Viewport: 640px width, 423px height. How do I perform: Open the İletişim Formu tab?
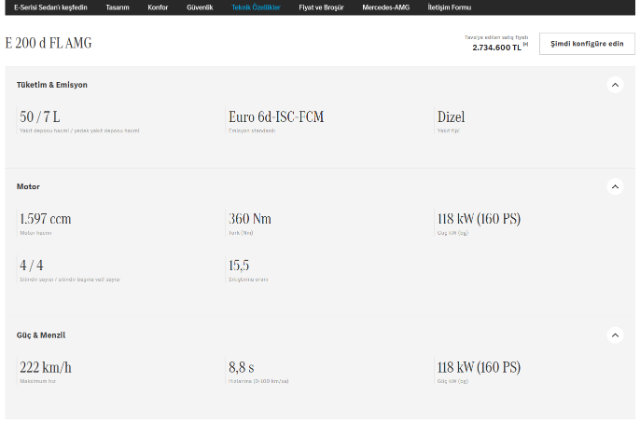point(449,7)
